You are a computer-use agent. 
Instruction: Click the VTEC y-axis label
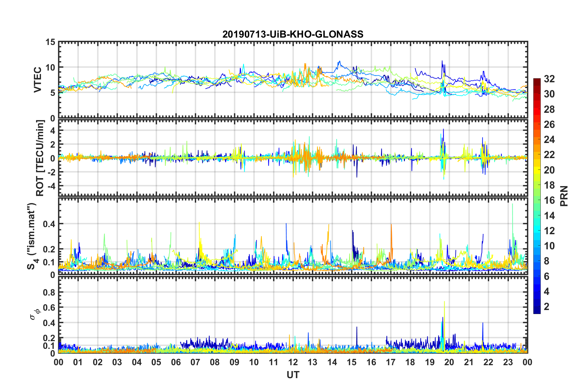click(x=38, y=80)
